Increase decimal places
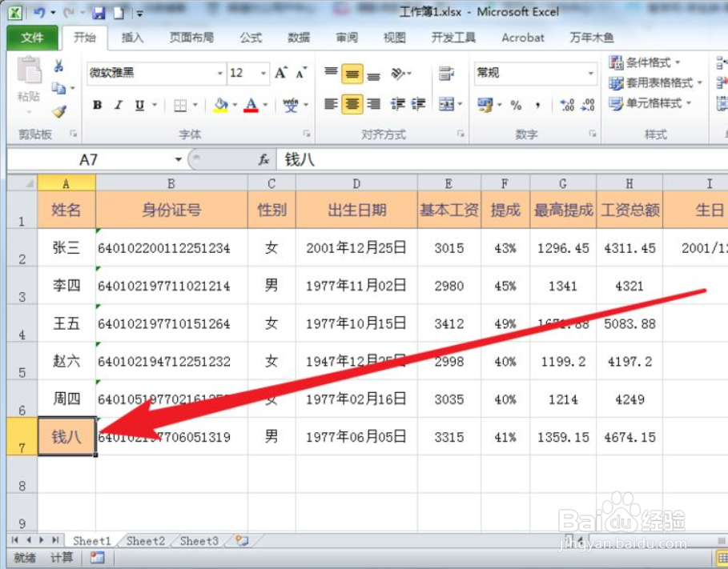This screenshot has width=728, height=569. [567, 105]
